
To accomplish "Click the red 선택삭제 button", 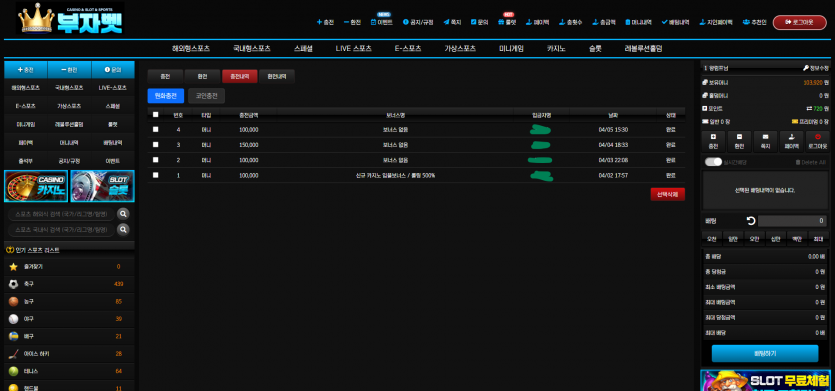I will point(667,194).
